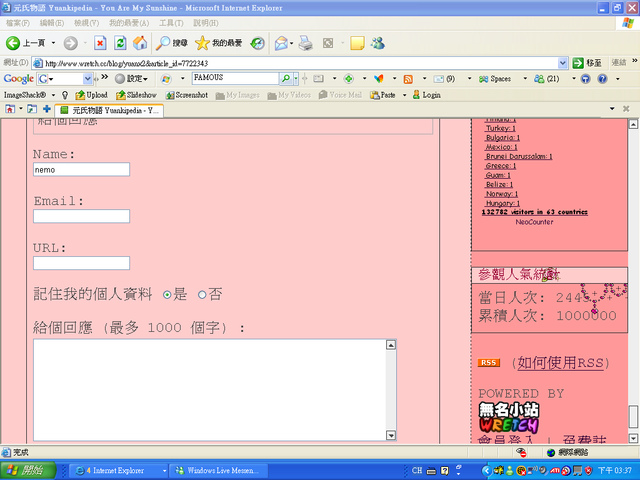Open the ImageShack menu dropdown arrow

pos(53,95)
